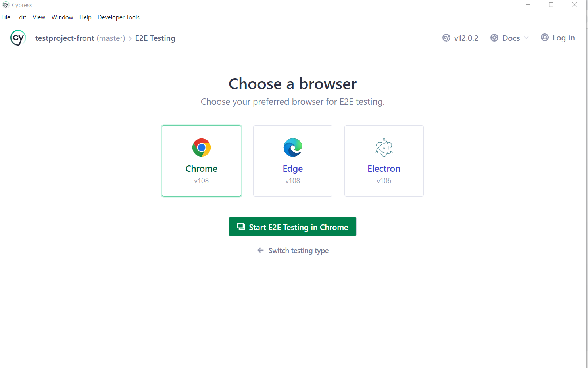
Task: Select the Edge v108 browser card
Action: tap(292, 161)
